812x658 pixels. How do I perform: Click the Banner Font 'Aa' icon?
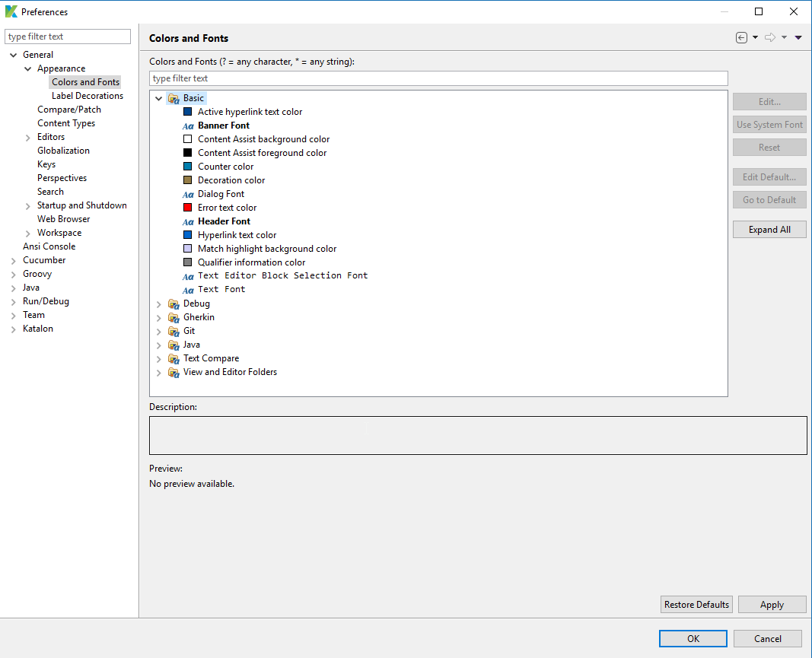188,126
